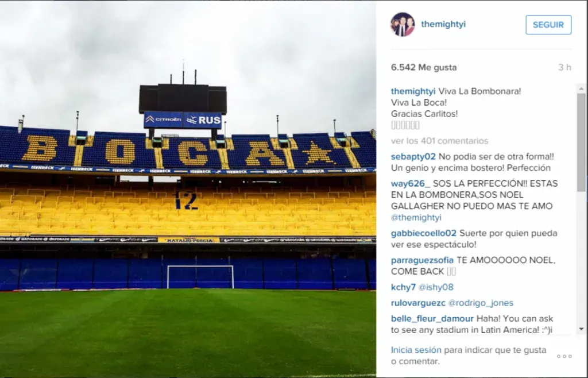Open themightyi profile picture avatar
The image size is (588, 378).
(403, 24)
